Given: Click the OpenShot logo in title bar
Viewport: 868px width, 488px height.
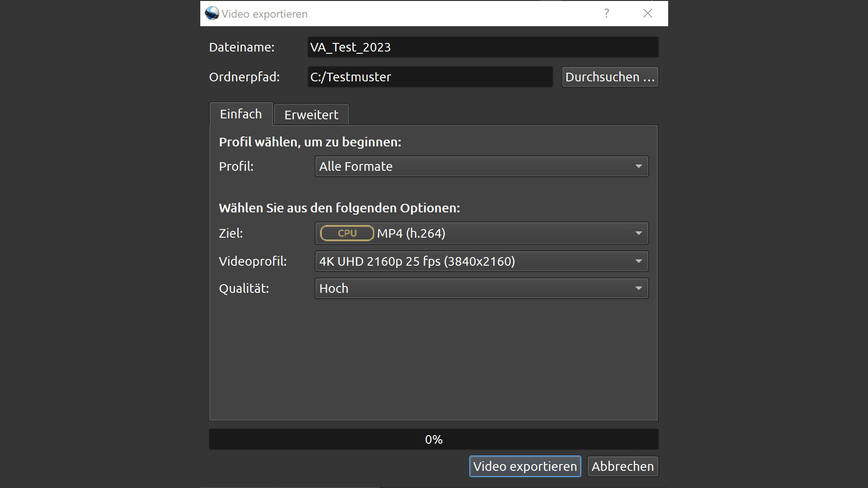Looking at the screenshot, I should [212, 14].
